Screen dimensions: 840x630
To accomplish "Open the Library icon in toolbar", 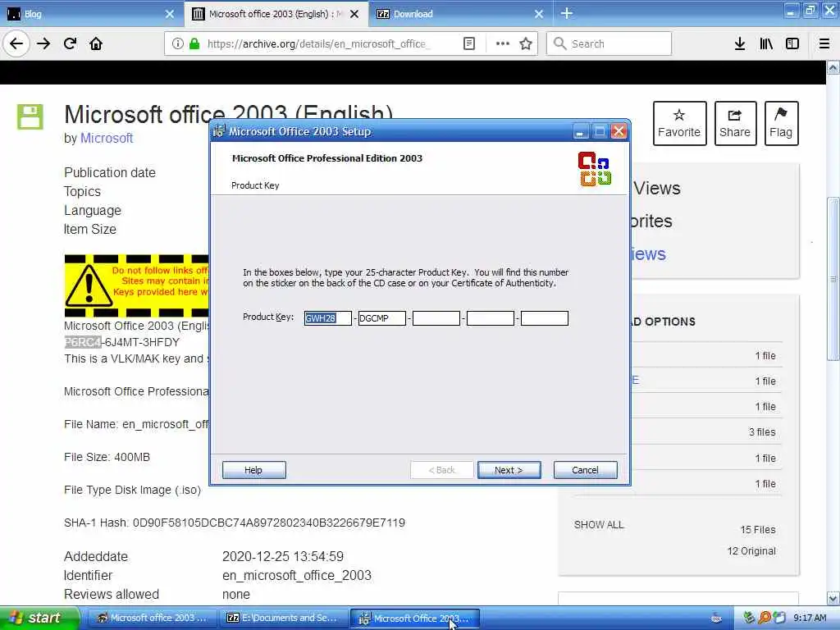I will (766, 44).
